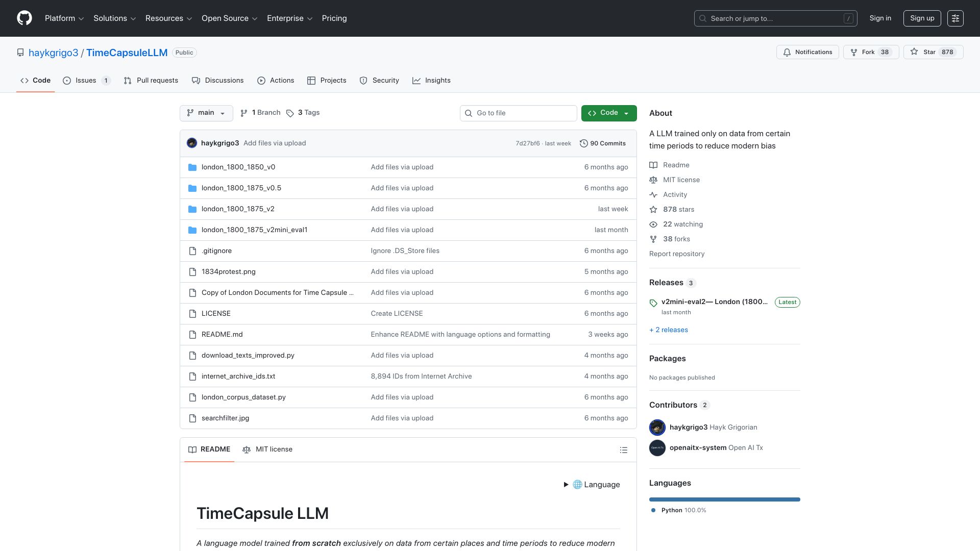Expand the Resources menu
The height and width of the screenshot is (551, 980).
pos(169,18)
